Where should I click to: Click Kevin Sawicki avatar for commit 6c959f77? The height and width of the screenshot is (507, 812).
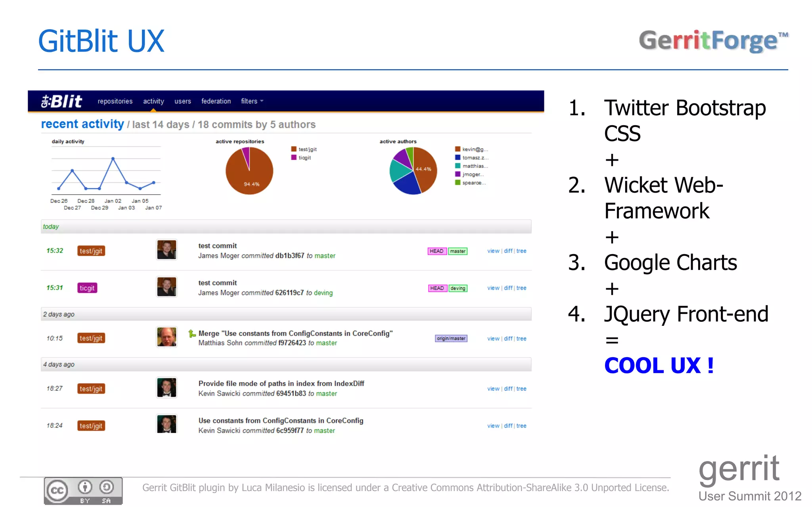click(x=167, y=424)
